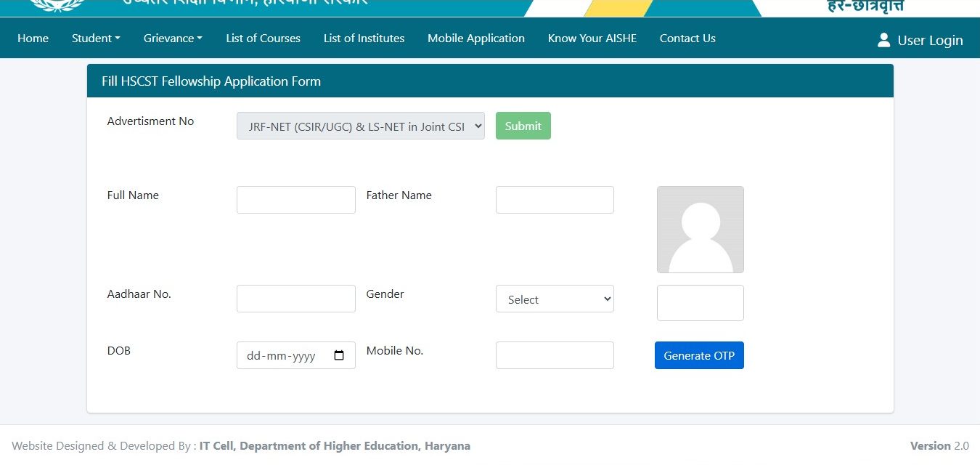Open the DOB calendar picker icon
Image resolution: width=980 pixels, height=465 pixels.
click(x=339, y=355)
